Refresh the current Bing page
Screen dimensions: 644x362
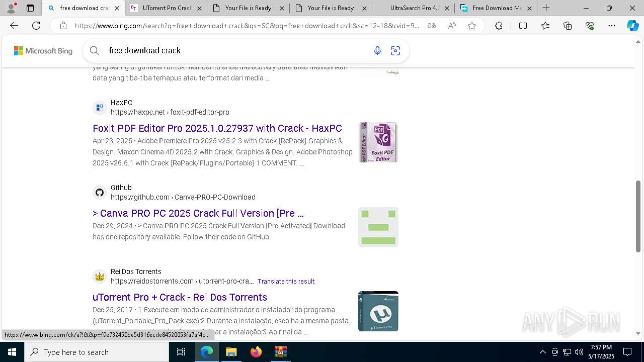[36, 26]
